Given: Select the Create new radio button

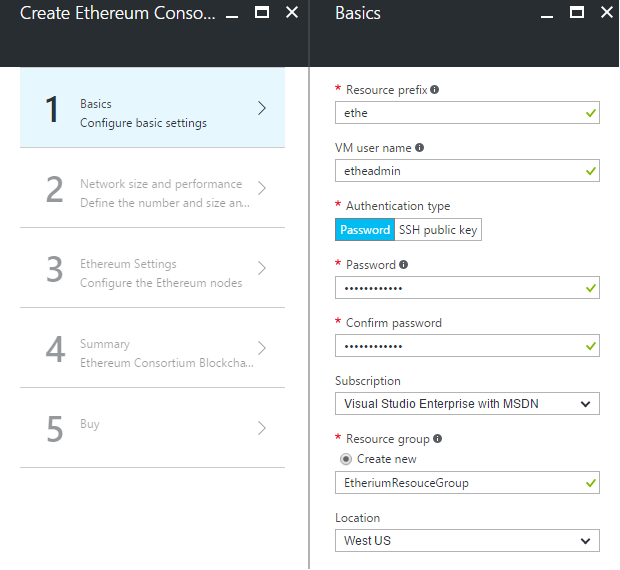Looking at the screenshot, I should tap(346, 459).
